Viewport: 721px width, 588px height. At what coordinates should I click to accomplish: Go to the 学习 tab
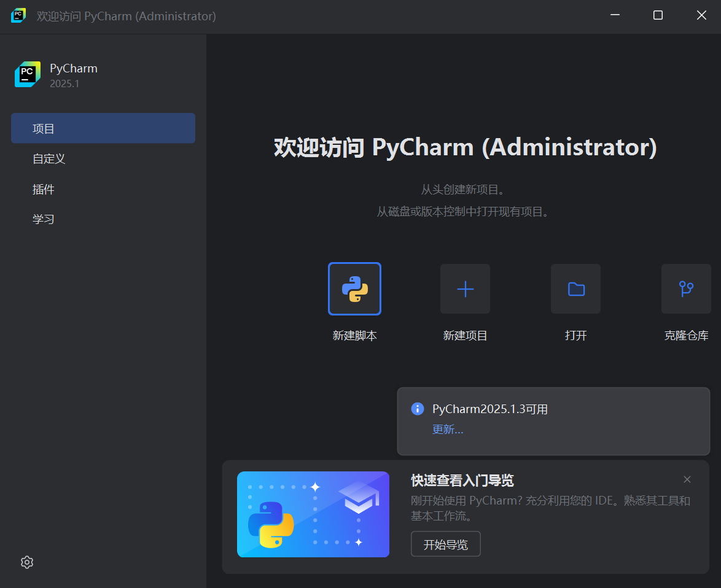point(103,219)
